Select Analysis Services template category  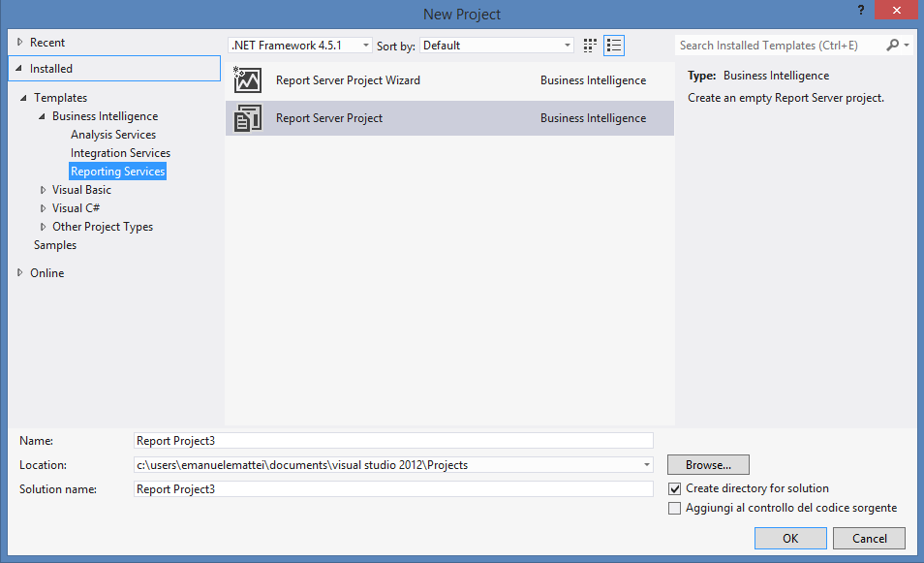pos(113,135)
